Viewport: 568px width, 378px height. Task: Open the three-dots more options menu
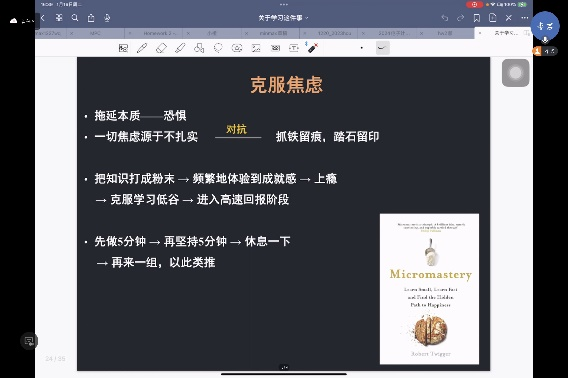[525, 18]
